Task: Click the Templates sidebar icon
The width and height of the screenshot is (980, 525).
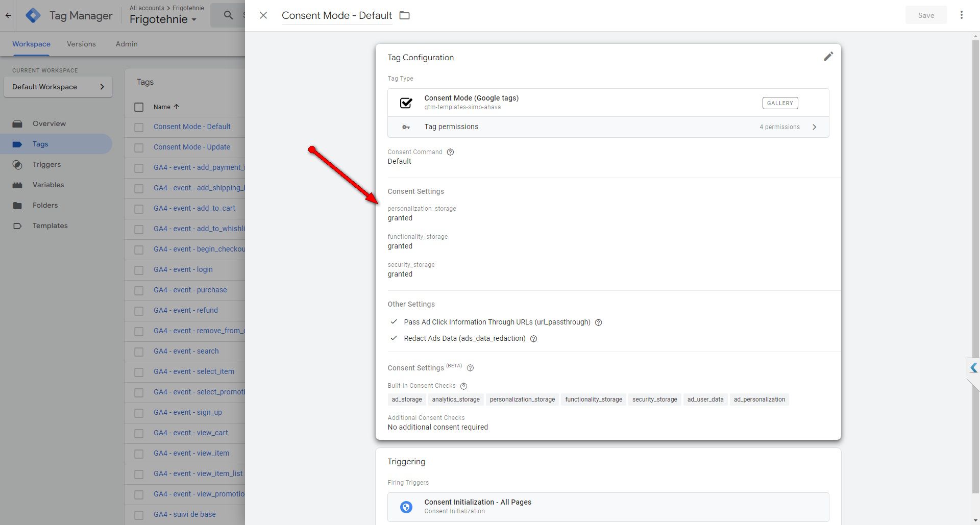Action: (17, 226)
